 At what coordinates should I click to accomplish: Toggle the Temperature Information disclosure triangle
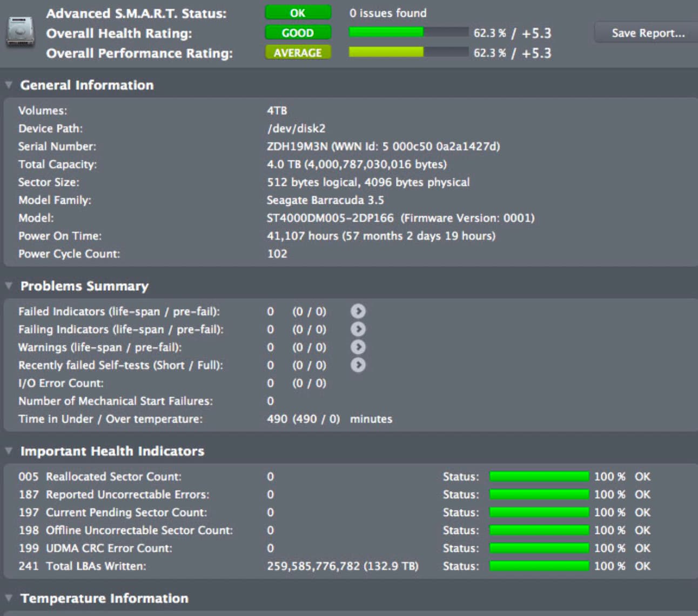point(9,598)
